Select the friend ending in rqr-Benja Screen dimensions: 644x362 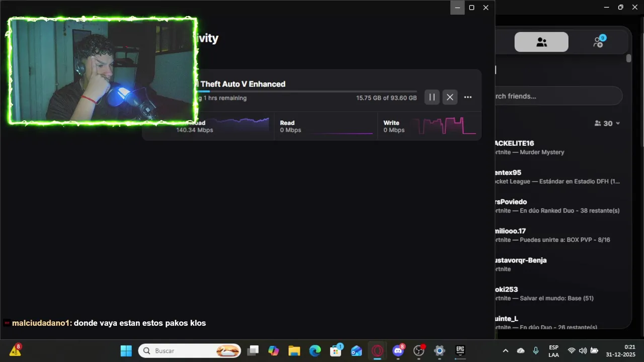tap(558, 264)
